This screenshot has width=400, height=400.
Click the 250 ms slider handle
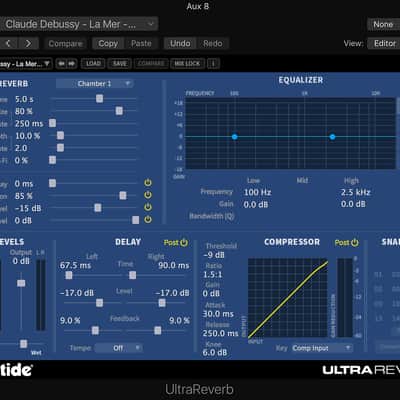(x=52, y=123)
